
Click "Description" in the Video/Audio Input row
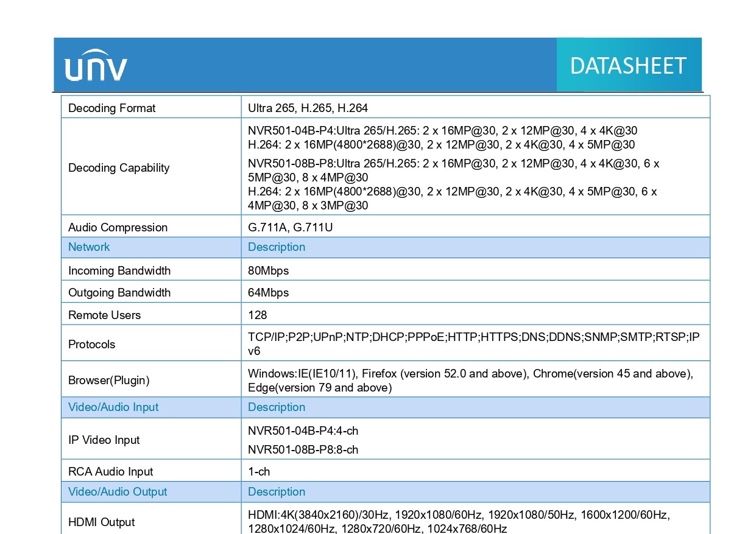click(277, 407)
